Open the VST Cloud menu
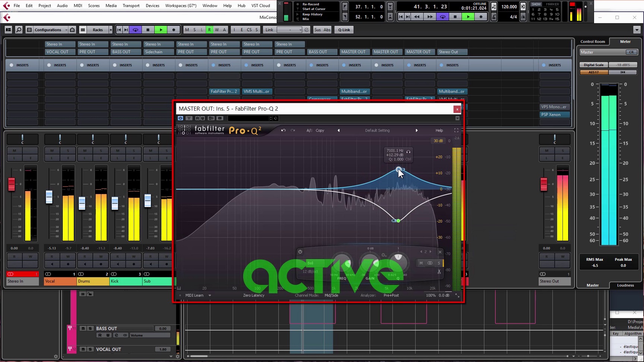The height and width of the screenshot is (362, 644). 261,6
